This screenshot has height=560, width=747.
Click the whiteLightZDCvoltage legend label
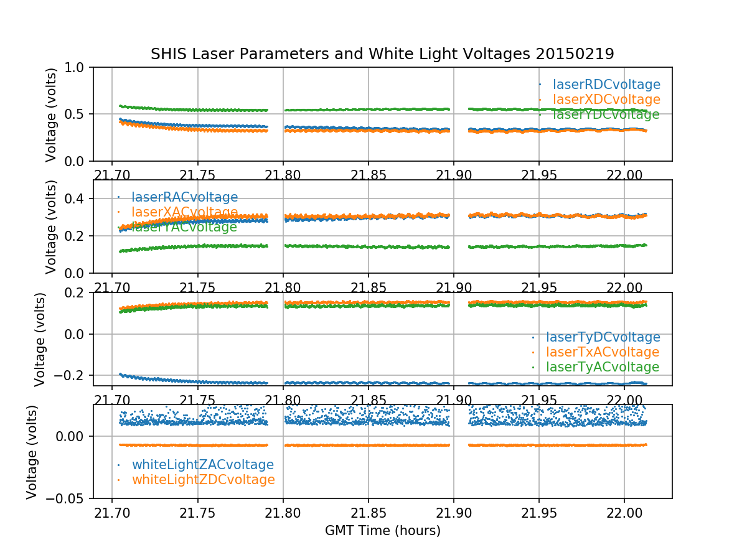coord(203,480)
